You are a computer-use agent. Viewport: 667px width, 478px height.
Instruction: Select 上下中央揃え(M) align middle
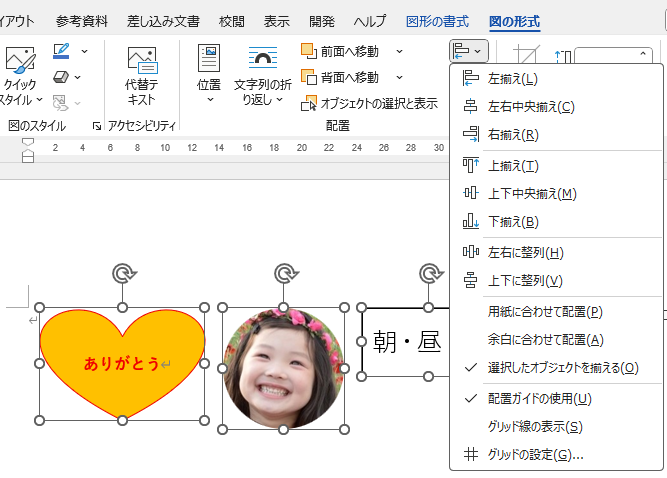point(556,193)
